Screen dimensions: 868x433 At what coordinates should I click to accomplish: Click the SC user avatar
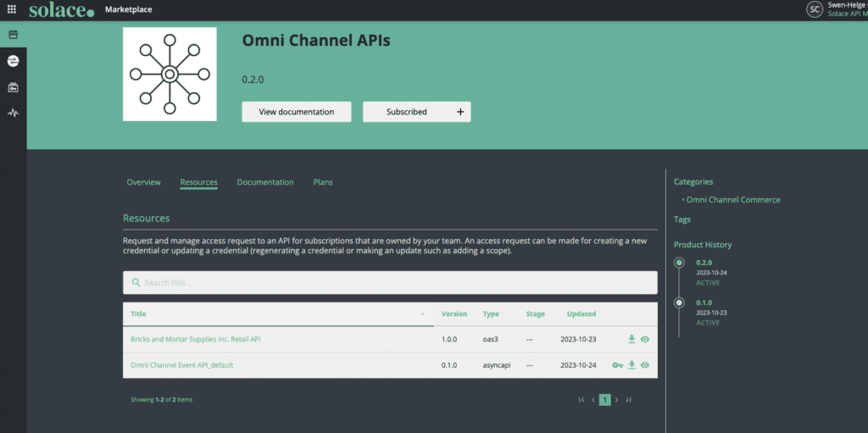pyautogui.click(x=815, y=9)
